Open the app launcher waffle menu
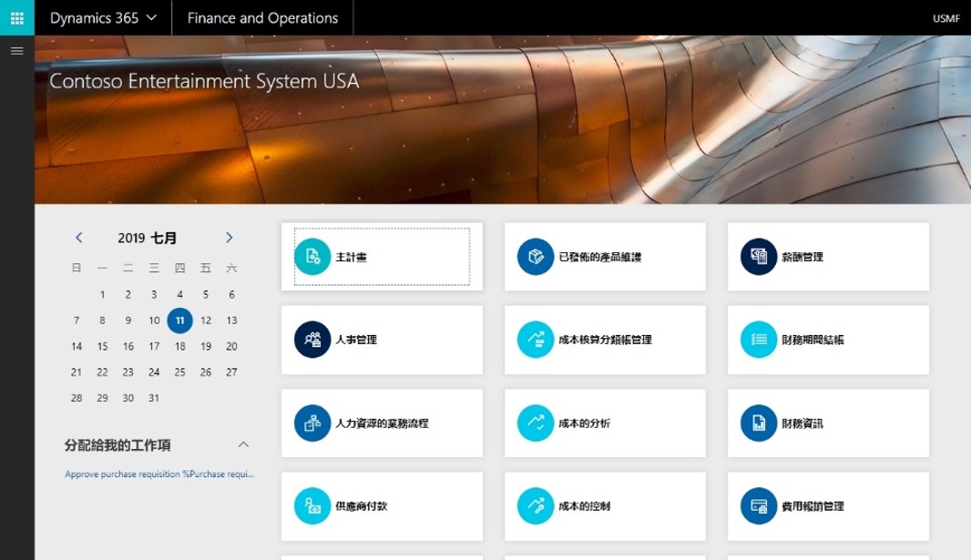 point(17,18)
